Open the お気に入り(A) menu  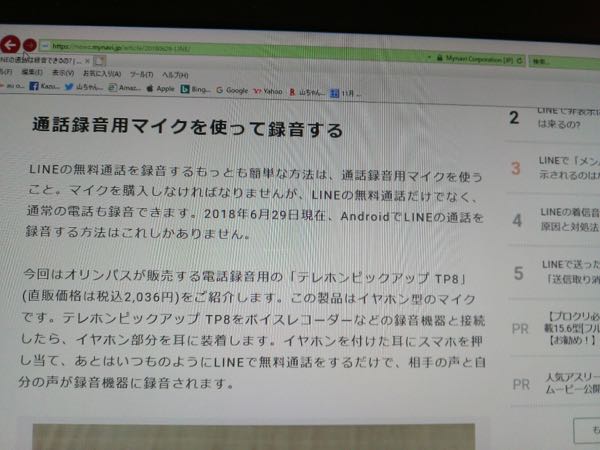102,73
